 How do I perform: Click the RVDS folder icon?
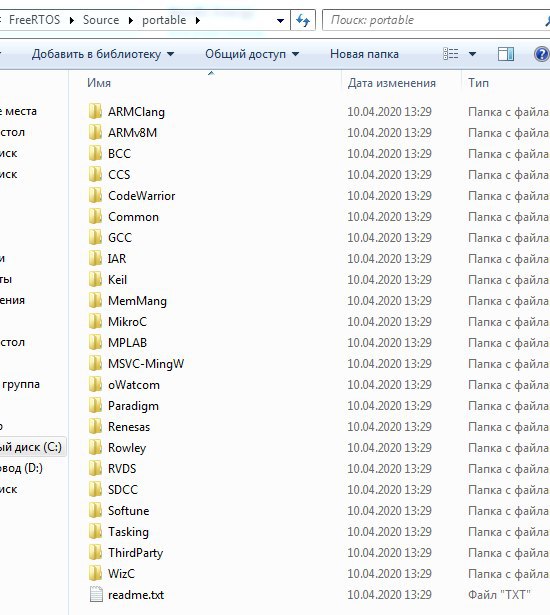(x=95, y=468)
